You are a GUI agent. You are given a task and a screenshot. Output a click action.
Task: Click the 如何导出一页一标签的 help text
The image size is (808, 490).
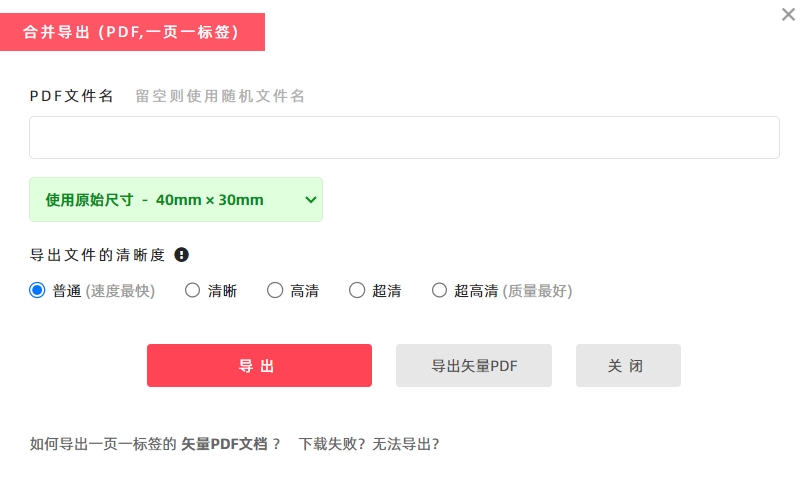[103, 444]
